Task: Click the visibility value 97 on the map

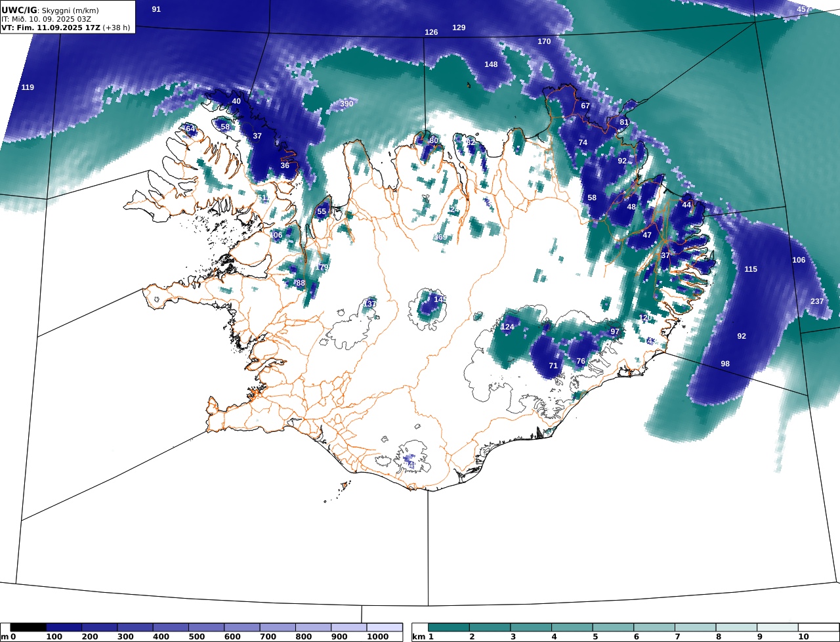Action: (x=615, y=332)
